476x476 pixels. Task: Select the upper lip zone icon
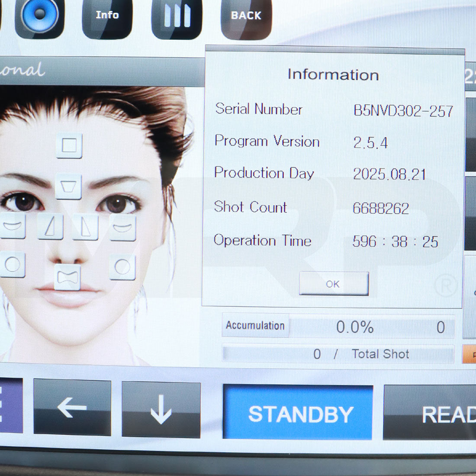[x=68, y=277]
